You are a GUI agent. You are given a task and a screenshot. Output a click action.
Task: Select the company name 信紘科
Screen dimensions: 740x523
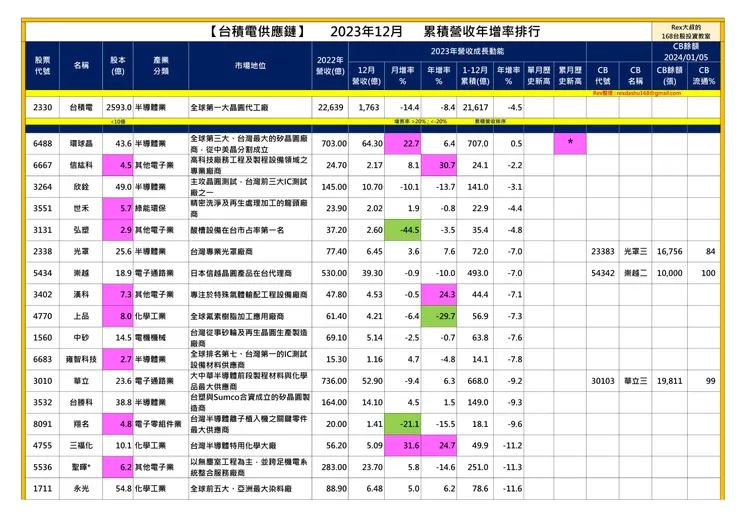click(81, 165)
